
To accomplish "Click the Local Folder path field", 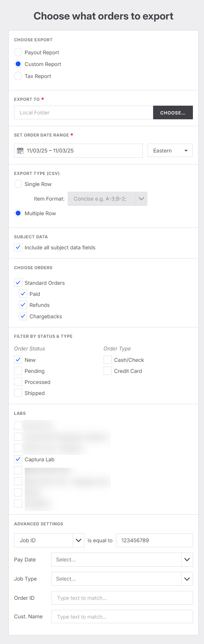I will pyautogui.click(x=83, y=113).
